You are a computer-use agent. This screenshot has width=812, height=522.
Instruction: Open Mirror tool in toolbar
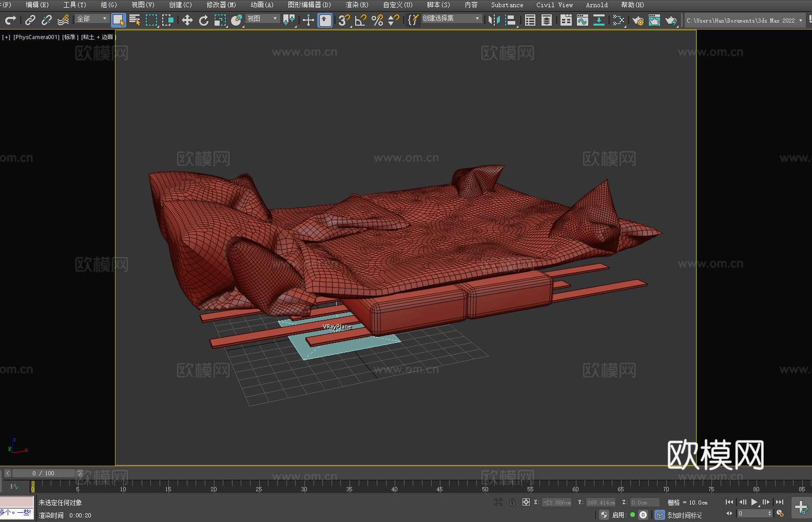tap(494, 20)
